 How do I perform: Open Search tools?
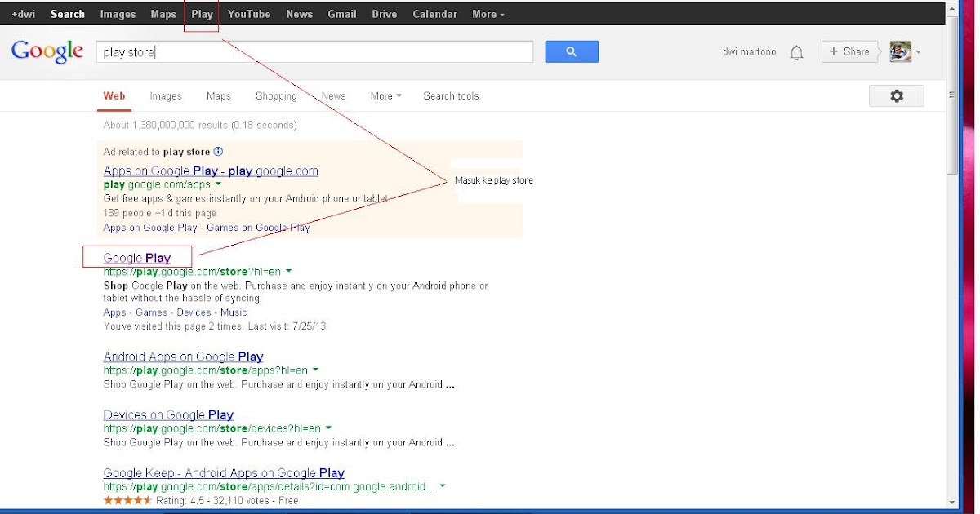pos(451,96)
